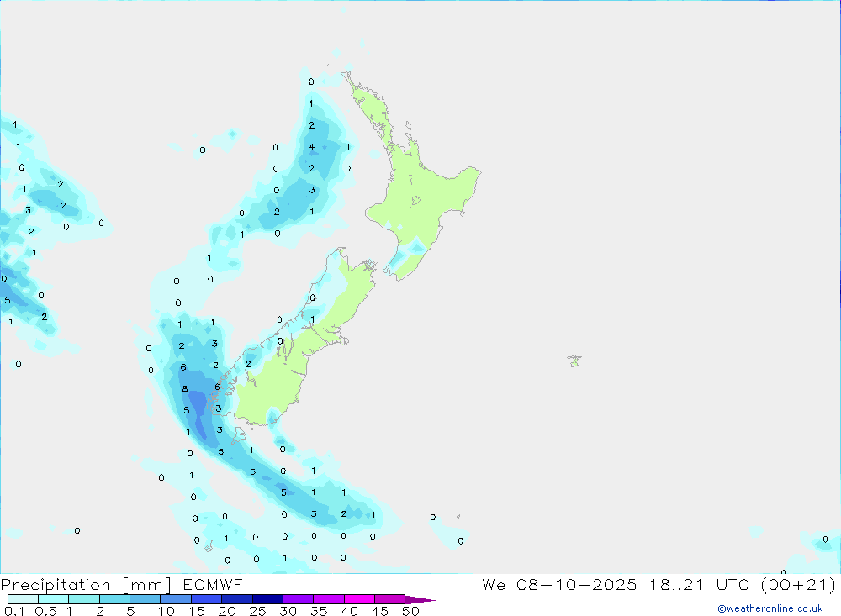Select the 30–35 mm purple legend swatch
This screenshot has width=841, height=616.
pyautogui.click(x=298, y=599)
